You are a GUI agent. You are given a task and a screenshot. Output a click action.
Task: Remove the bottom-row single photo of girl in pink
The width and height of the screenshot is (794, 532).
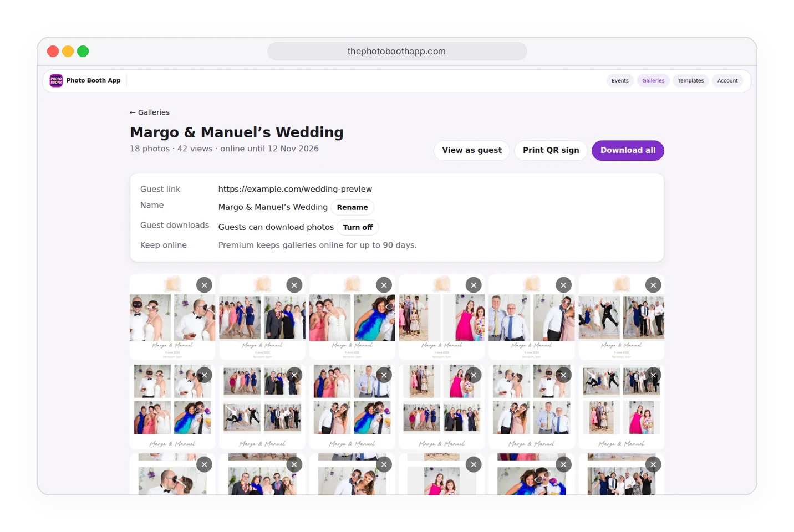click(x=474, y=464)
